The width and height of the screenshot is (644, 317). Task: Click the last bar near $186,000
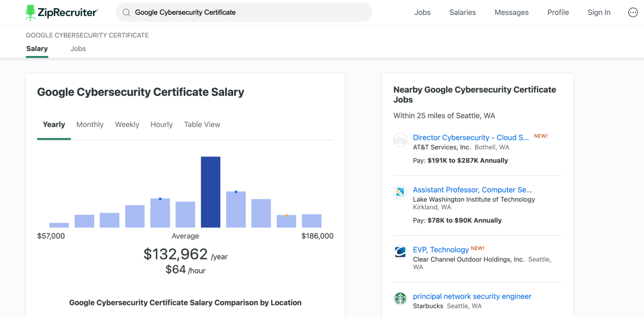(x=312, y=221)
